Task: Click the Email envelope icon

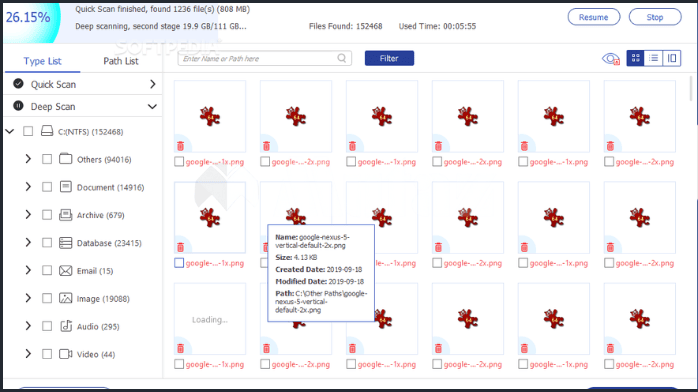Action: click(65, 271)
